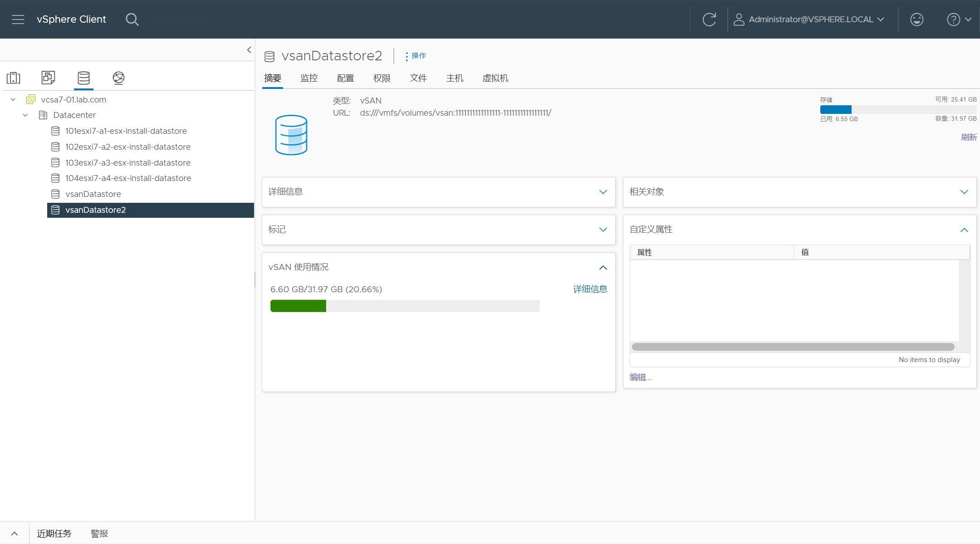Image resolution: width=980 pixels, height=544 pixels.
Task: Click the 详细信息 link in vSAN usage
Action: coord(589,289)
